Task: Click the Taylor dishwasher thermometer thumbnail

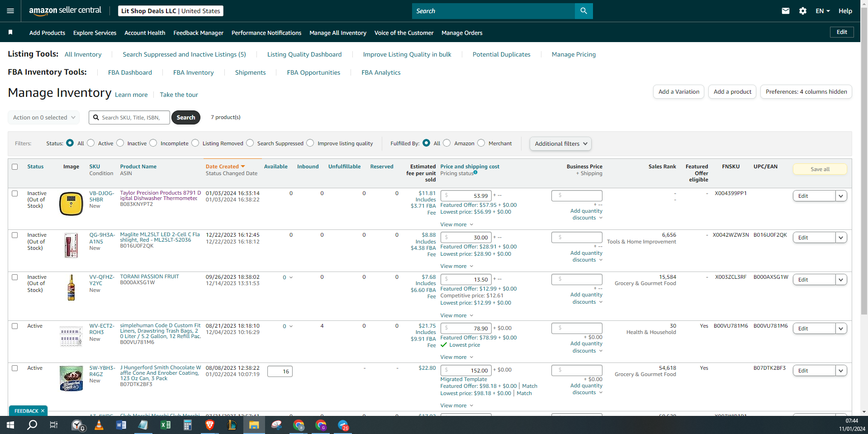Action: pyautogui.click(x=71, y=203)
